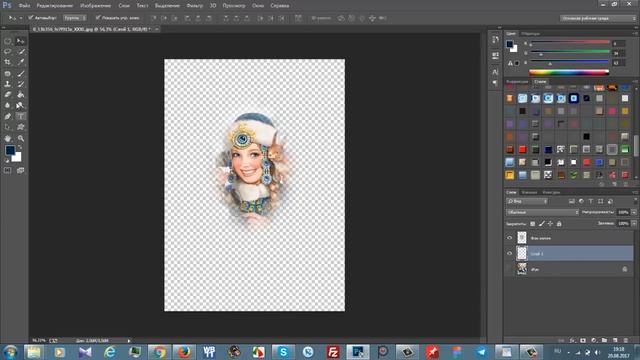640x360 pixels.
Task: Open the tool preset picker
Action: (x=15, y=18)
